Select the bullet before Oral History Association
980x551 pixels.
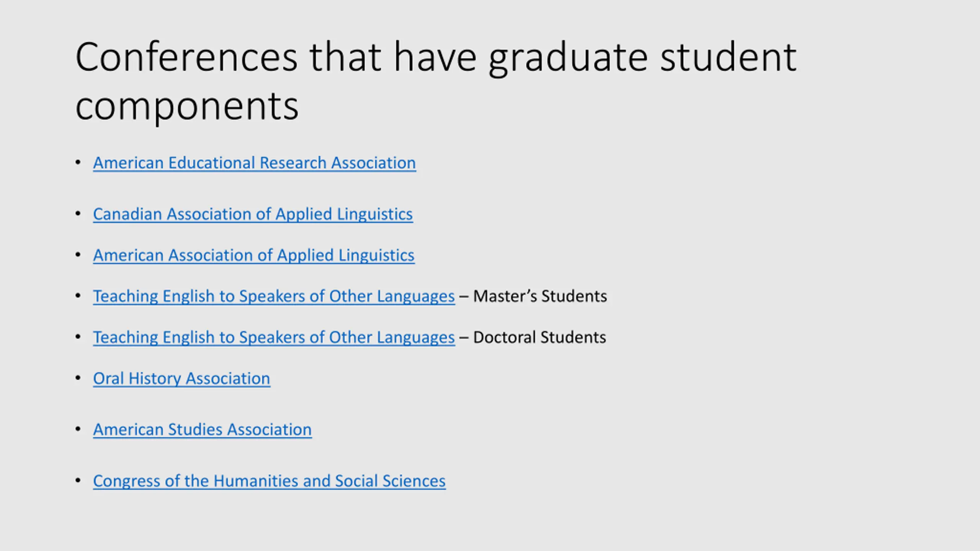click(x=78, y=378)
